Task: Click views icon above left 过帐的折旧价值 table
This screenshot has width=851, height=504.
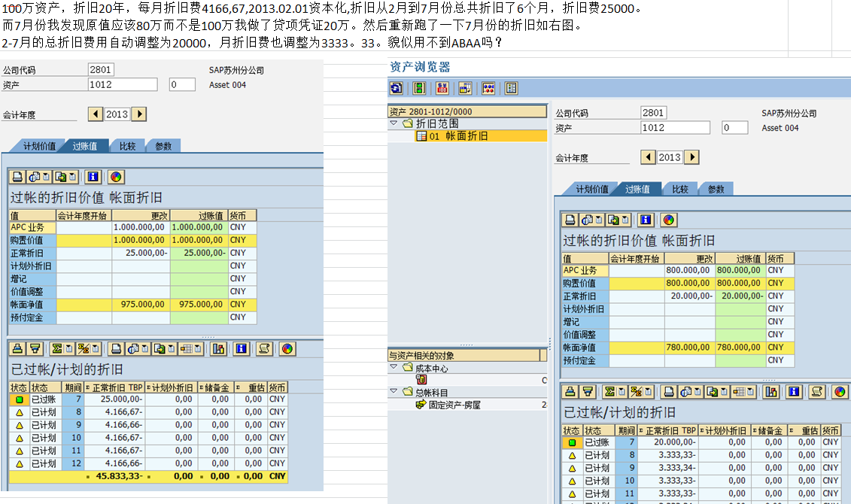Action: pyautogui.click(x=35, y=177)
